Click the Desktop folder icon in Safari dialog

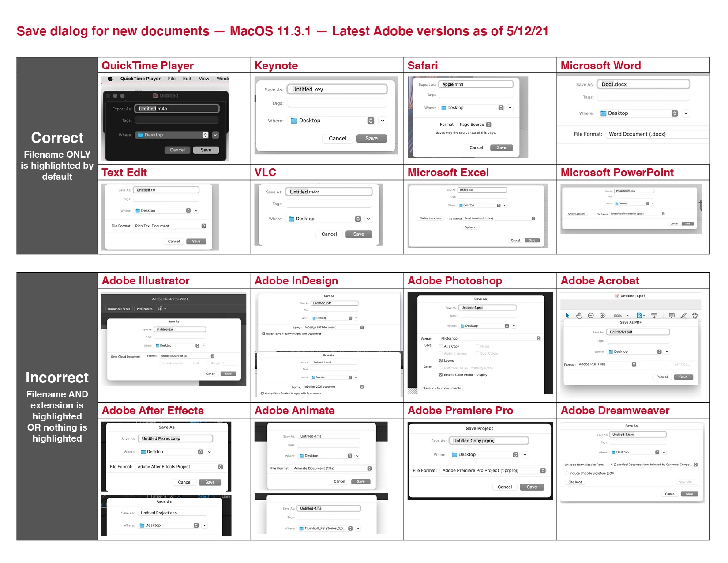(444, 108)
